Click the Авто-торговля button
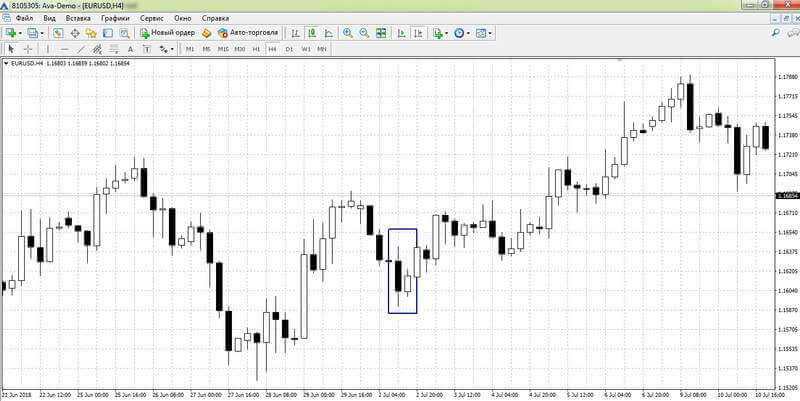This screenshot has height=401, width=800. tap(248, 33)
